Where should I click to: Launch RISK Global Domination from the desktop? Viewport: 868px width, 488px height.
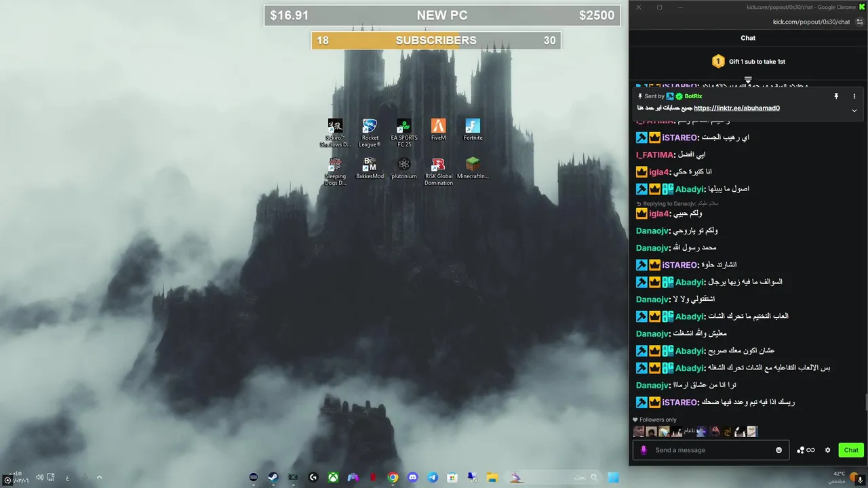click(439, 171)
